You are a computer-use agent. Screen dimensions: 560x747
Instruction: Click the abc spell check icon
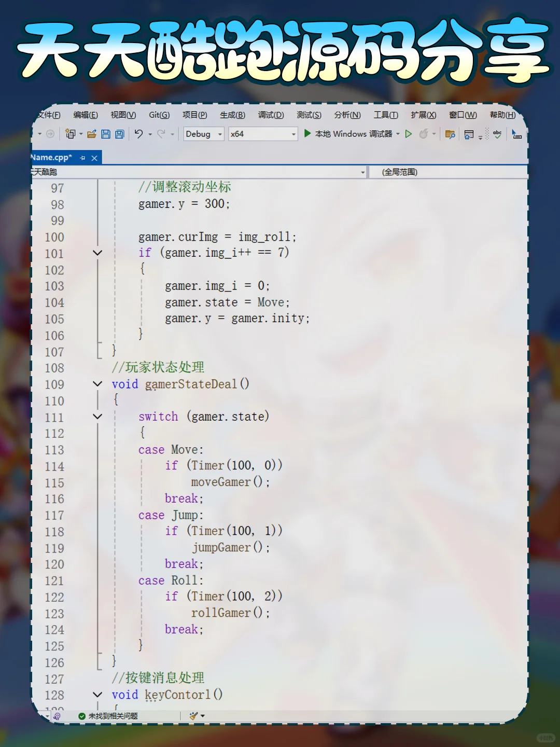tap(497, 134)
